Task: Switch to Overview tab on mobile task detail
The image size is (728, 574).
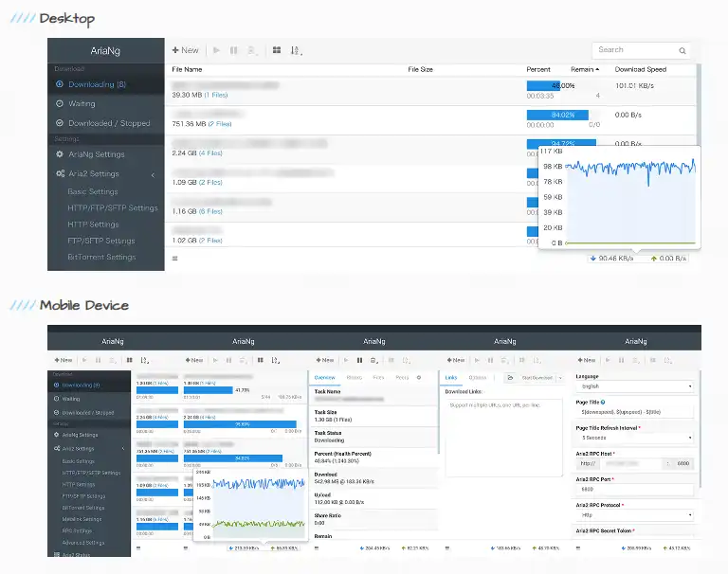Action: tap(324, 378)
